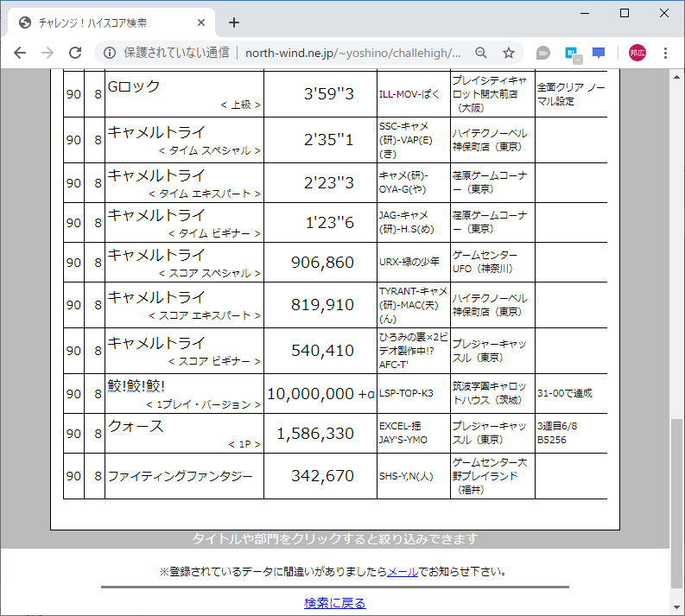This screenshot has height=616, width=685.
Task: Click the score 10,000,000 +α
Action: pyautogui.click(x=320, y=394)
